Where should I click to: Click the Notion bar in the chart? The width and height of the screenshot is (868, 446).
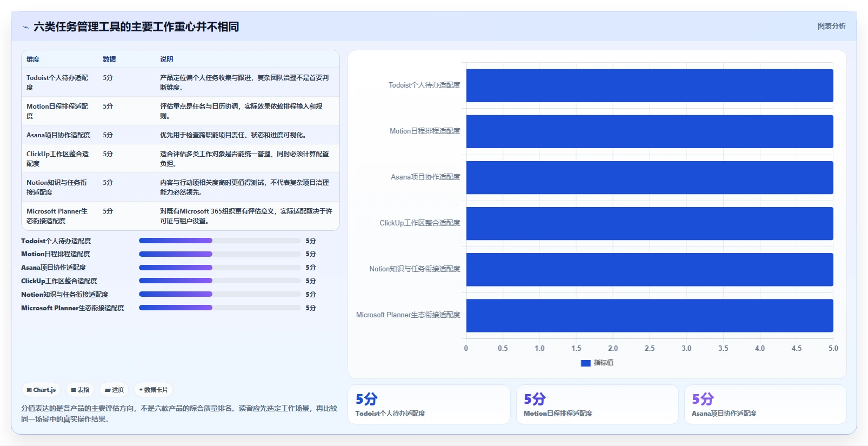tap(650, 269)
